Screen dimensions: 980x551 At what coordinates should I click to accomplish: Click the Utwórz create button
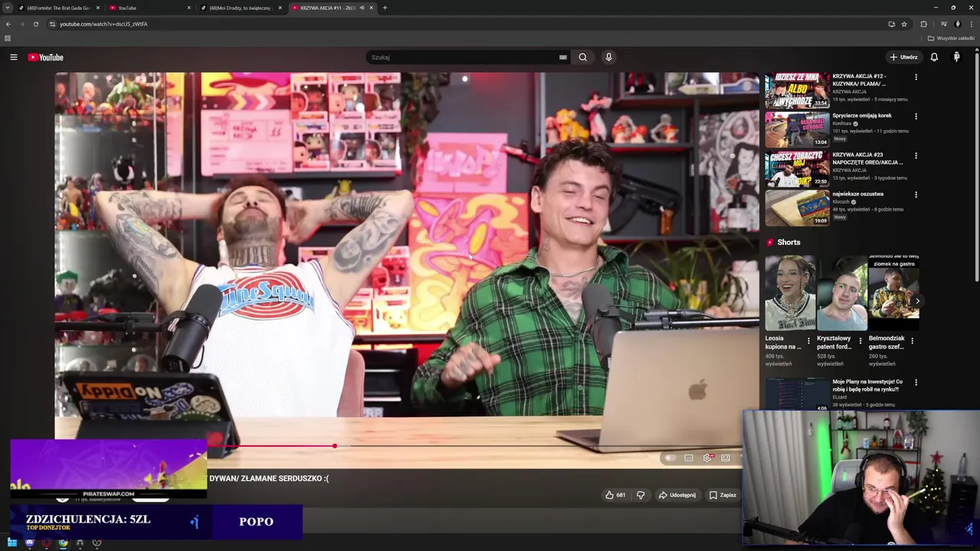tap(903, 57)
